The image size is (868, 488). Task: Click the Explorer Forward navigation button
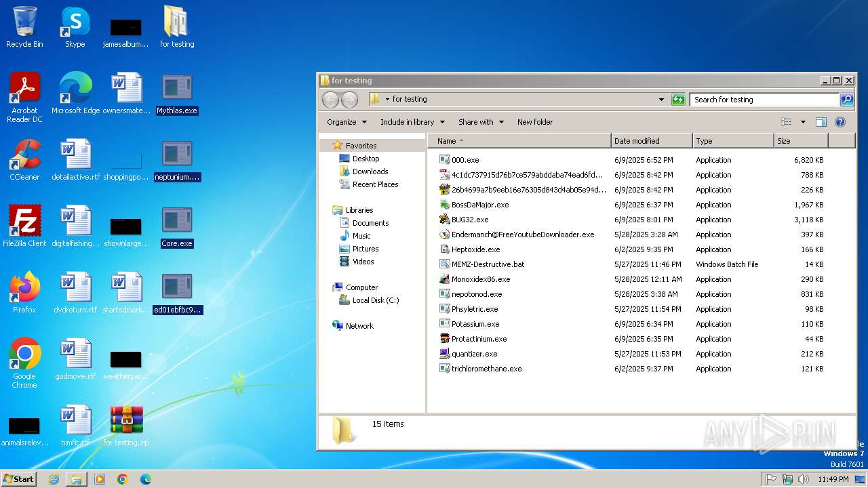point(349,100)
